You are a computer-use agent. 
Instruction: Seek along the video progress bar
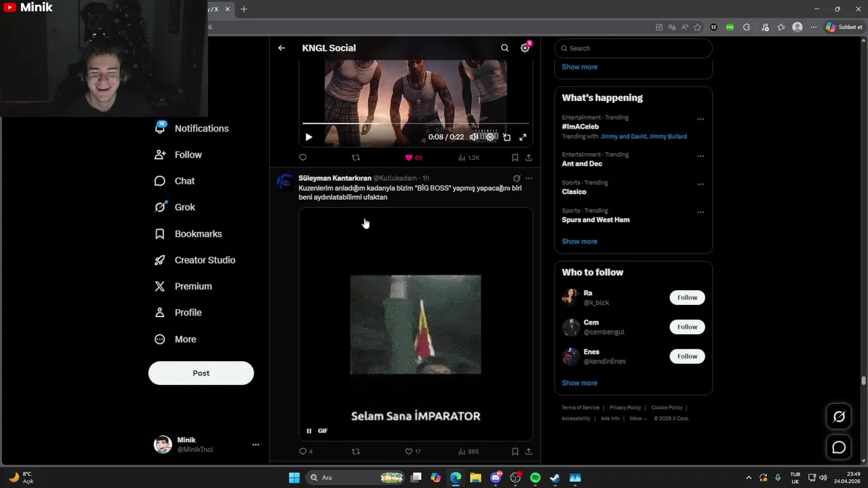[x=415, y=124]
